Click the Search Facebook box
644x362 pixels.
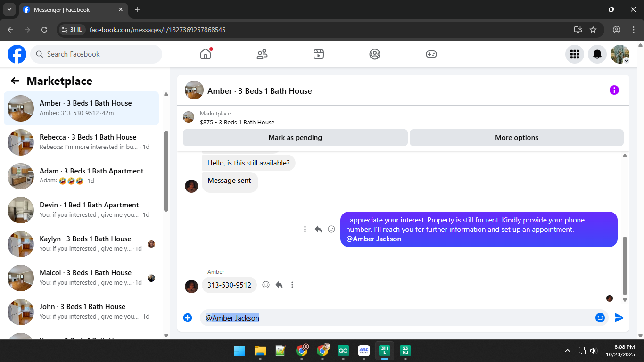96,54
